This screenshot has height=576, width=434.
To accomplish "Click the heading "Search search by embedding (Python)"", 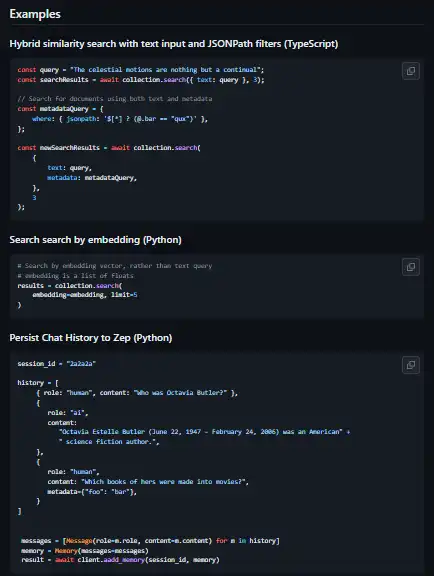I will click(96, 240).
